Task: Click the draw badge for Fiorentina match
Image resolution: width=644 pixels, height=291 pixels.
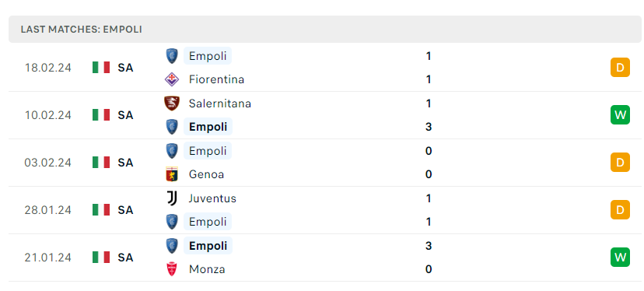Action: (620, 68)
